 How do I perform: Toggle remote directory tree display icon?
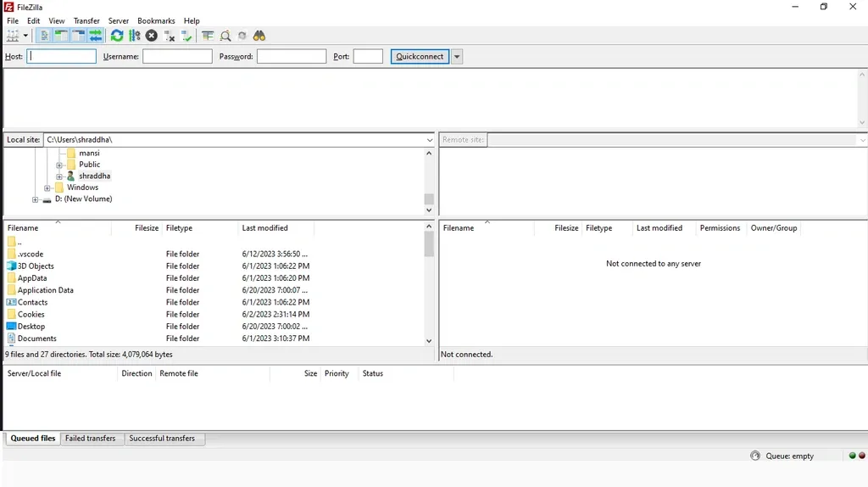click(79, 36)
